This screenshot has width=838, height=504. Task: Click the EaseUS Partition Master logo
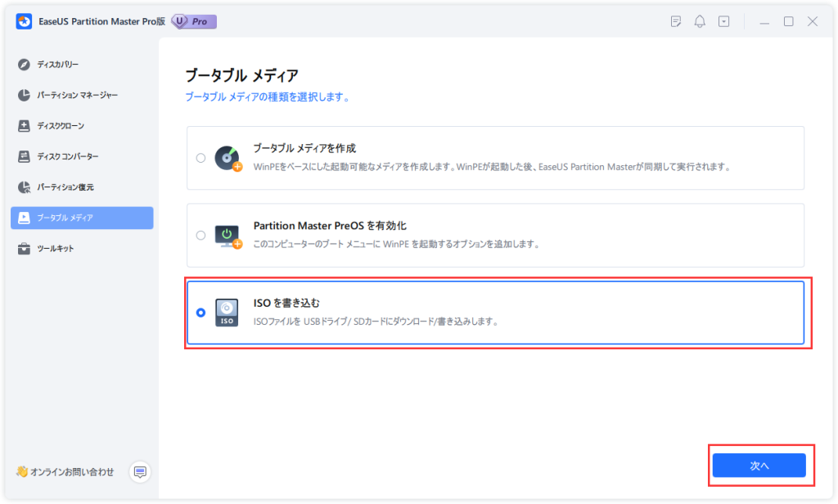tap(24, 22)
